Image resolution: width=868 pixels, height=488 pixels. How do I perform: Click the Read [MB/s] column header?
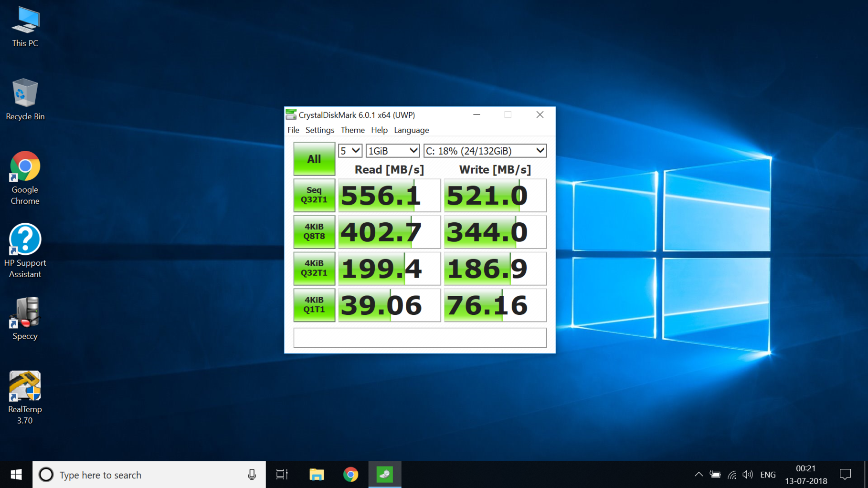pos(389,169)
